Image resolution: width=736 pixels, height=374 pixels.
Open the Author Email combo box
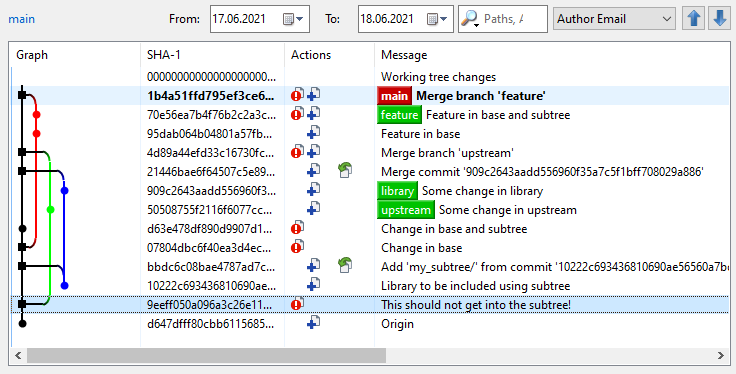pyautogui.click(x=614, y=19)
